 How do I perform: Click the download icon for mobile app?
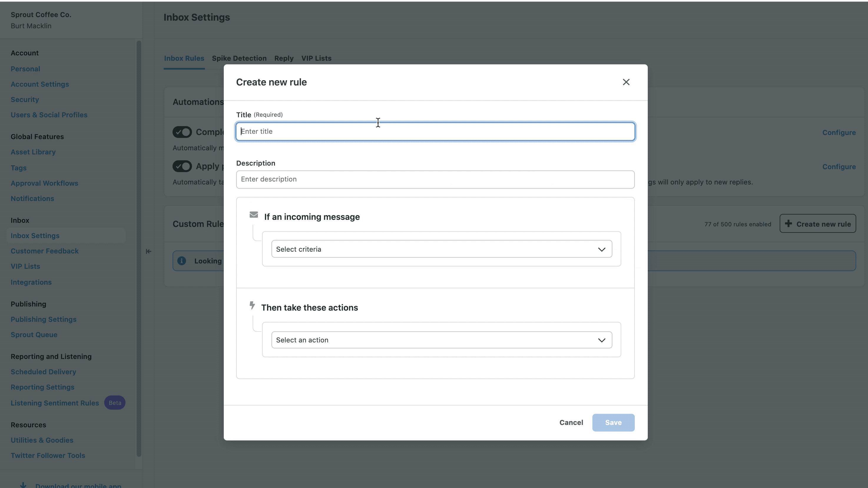pyautogui.click(x=23, y=485)
